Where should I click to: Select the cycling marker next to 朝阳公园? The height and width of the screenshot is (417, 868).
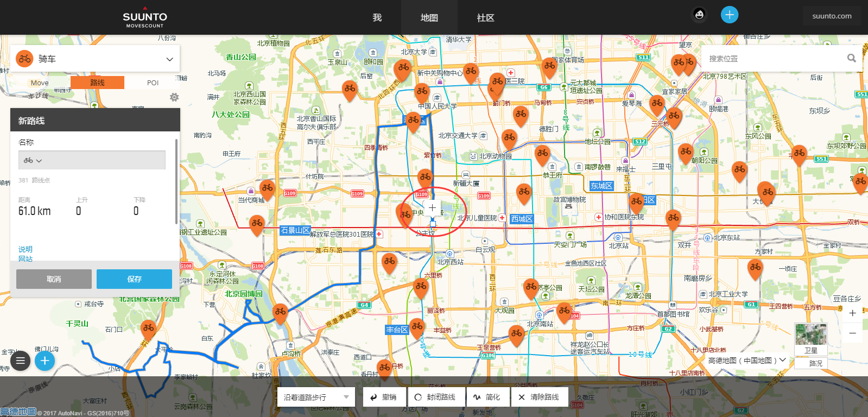click(686, 154)
